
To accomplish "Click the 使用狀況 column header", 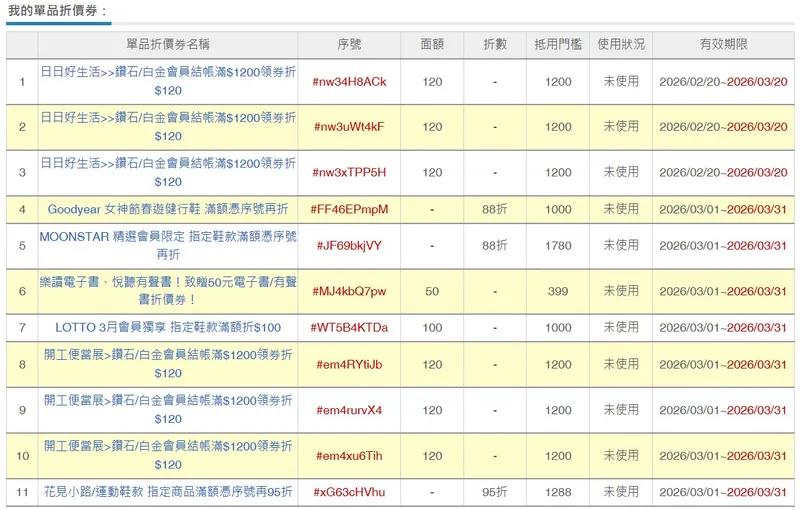I will click(621, 44).
